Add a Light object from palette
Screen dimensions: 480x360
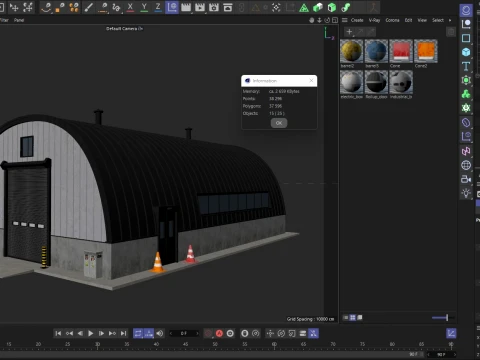(x=466, y=193)
